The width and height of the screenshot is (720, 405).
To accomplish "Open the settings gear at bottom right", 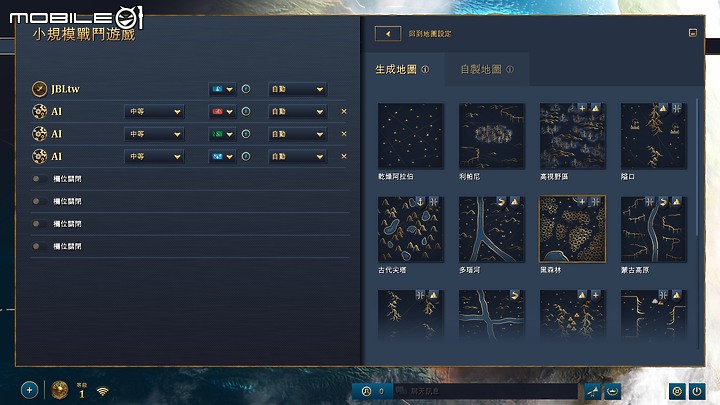I will pos(677,392).
